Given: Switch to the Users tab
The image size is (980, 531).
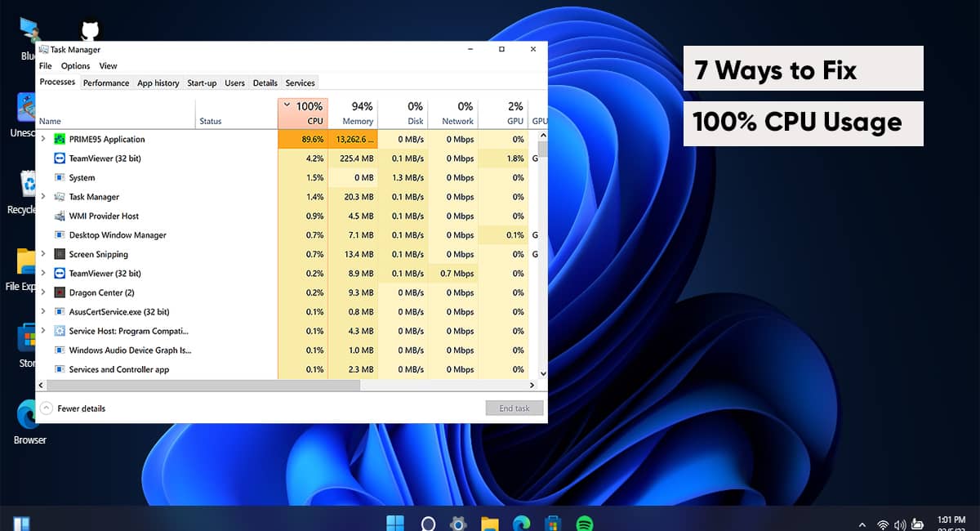Looking at the screenshot, I should (234, 83).
